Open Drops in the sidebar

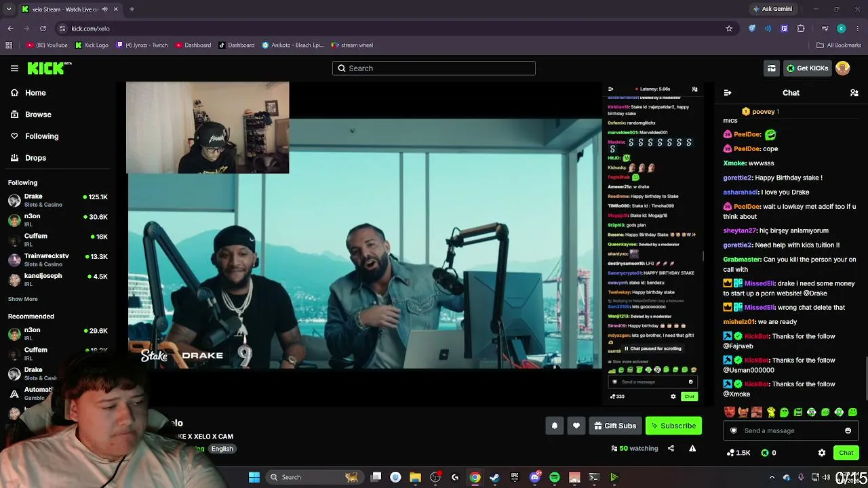point(28,158)
